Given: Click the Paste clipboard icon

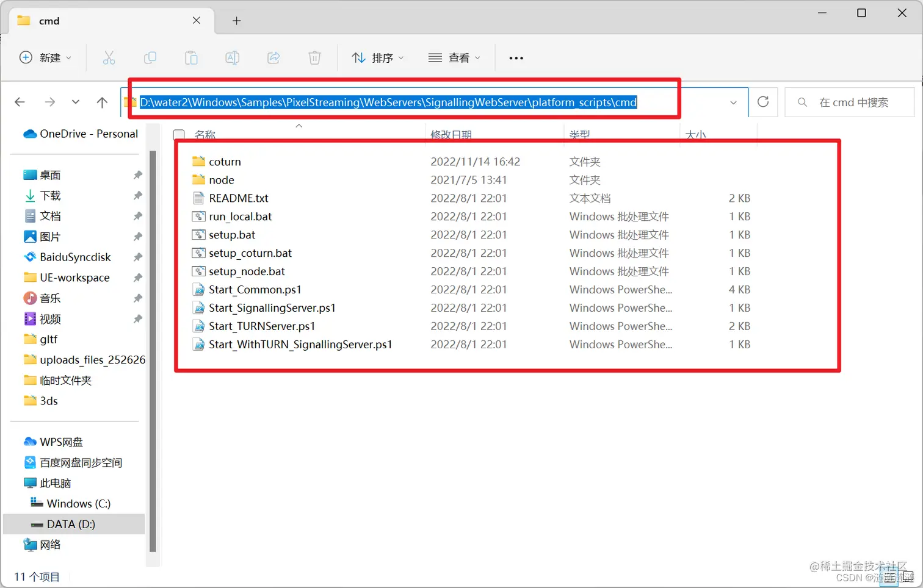Looking at the screenshot, I should (191, 58).
